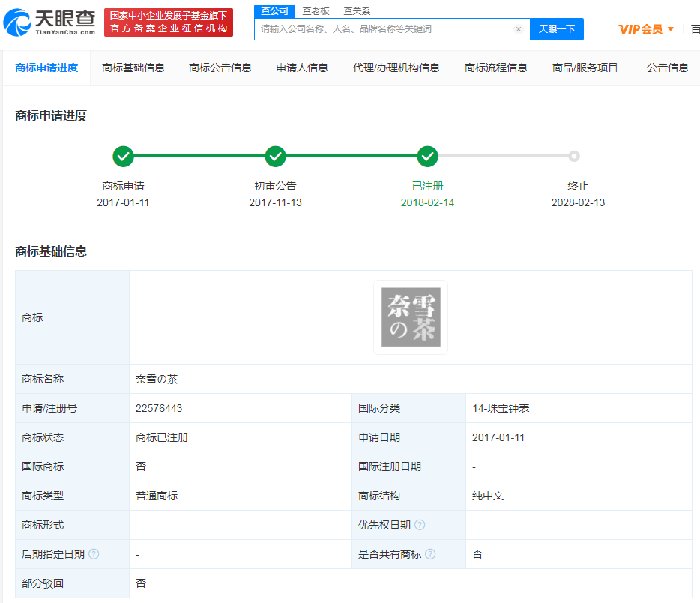Screen dimensions: 700x603
Task: Switch to 商品/服务项目 tab
Action: point(585,67)
